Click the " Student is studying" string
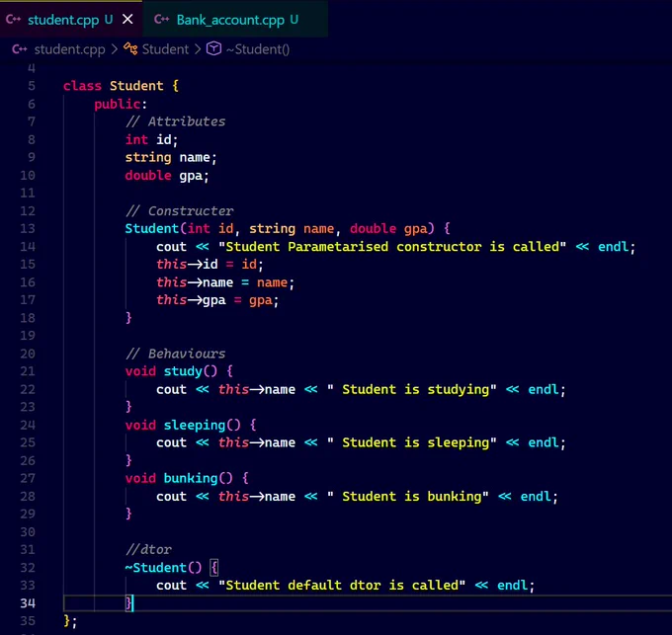The width and height of the screenshot is (672, 635). point(412,390)
